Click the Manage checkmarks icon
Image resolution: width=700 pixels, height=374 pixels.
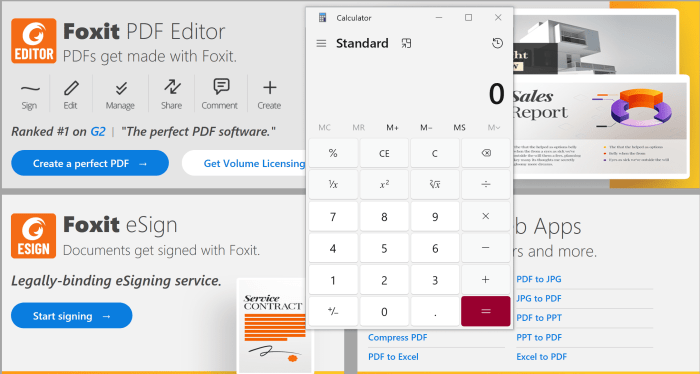point(120,88)
